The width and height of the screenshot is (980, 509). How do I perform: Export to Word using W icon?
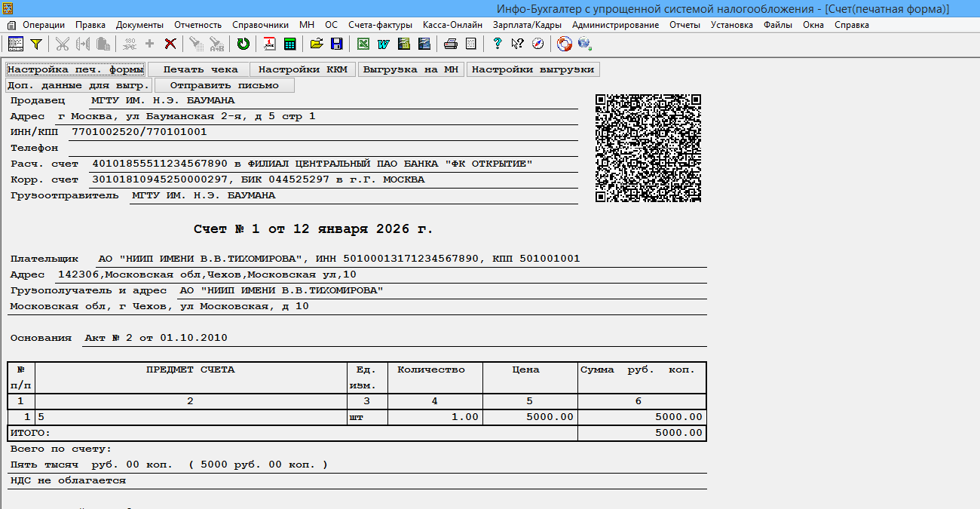click(383, 44)
